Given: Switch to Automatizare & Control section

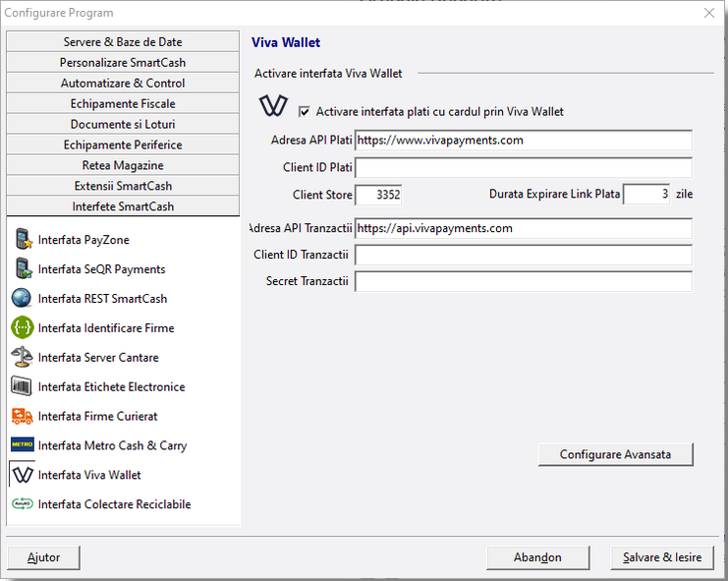Looking at the screenshot, I should click(x=123, y=83).
